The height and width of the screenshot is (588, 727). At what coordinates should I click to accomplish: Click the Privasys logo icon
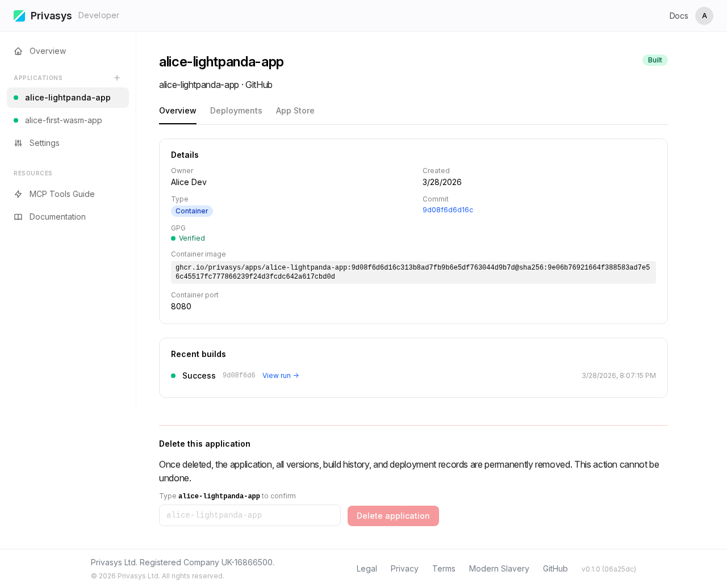(19, 16)
